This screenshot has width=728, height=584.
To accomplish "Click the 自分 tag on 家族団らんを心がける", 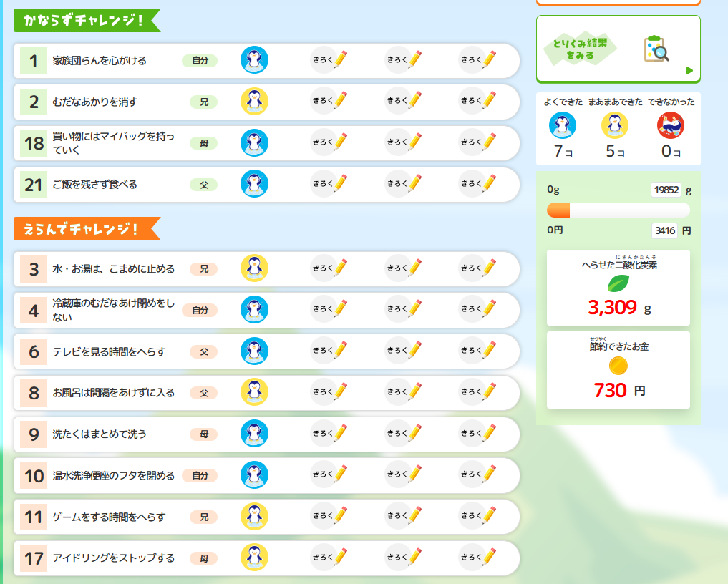I will (200, 61).
